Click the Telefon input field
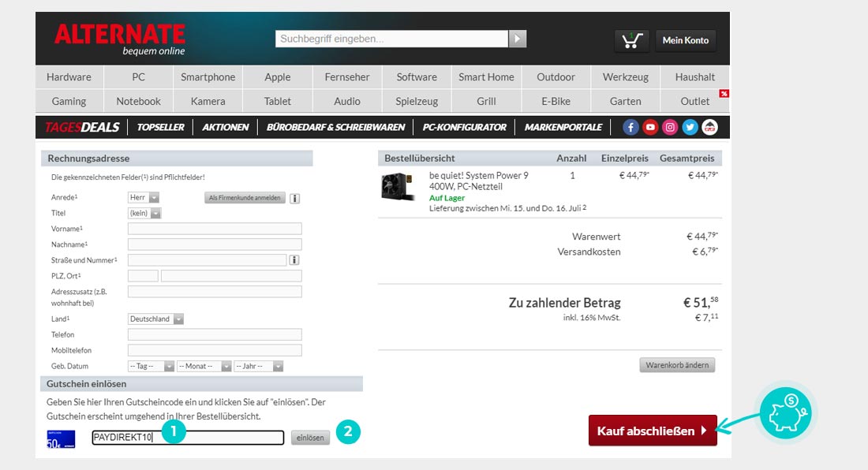Viewport: 868px width, 470px height. pos(215,334)
